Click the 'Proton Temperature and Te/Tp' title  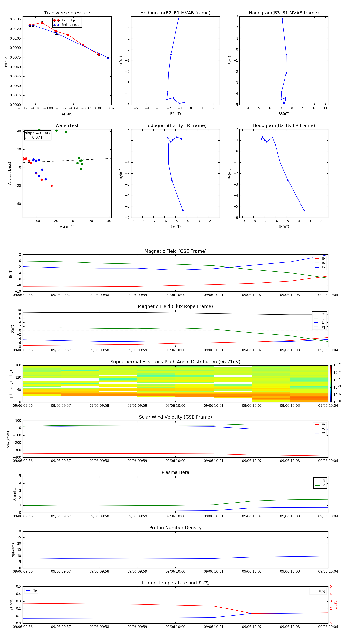[x=175, y=583]
